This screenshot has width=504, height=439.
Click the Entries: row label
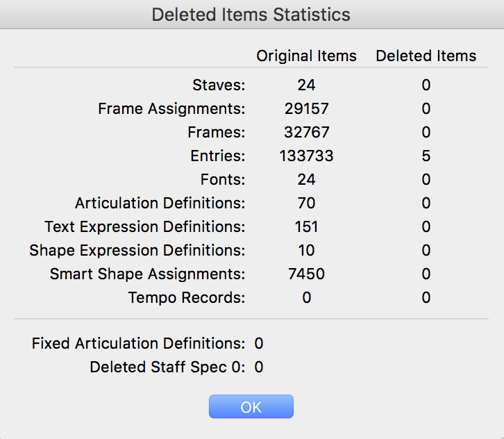point(218,156)
